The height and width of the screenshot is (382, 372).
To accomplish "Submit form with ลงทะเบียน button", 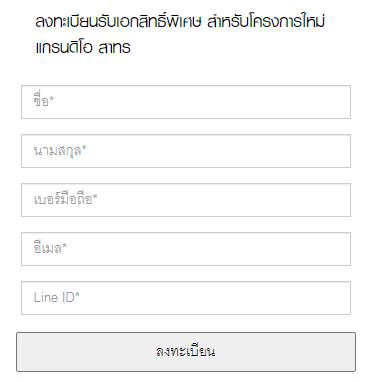I will [186, 352].
